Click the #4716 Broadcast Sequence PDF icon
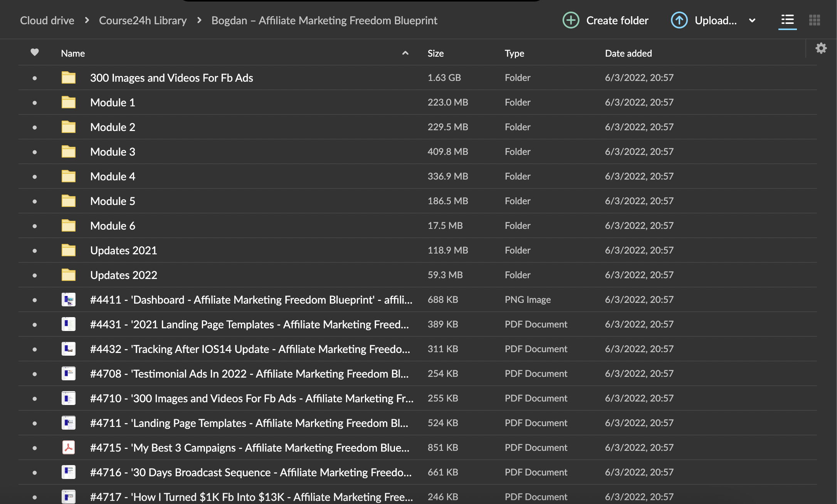 (x=69, y=472)
